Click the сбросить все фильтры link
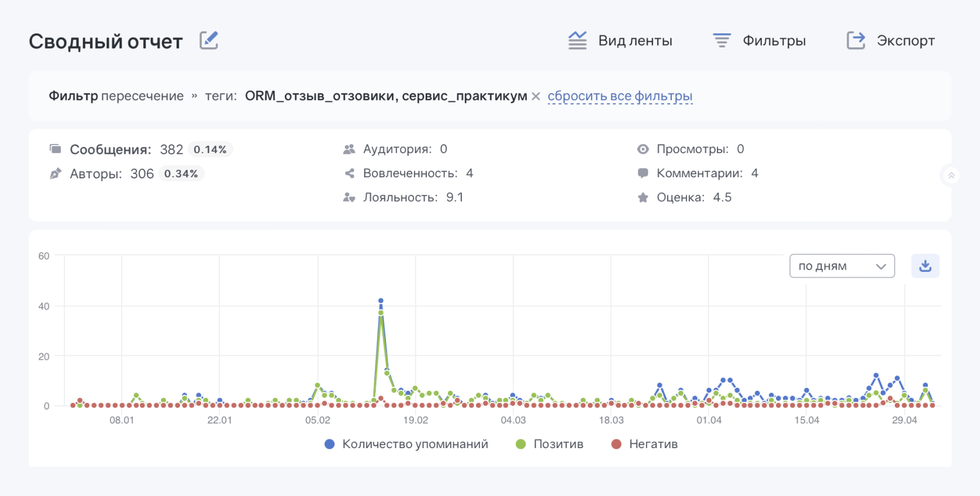The width and height of the screenshot is (980, 496). pos(620,96)
